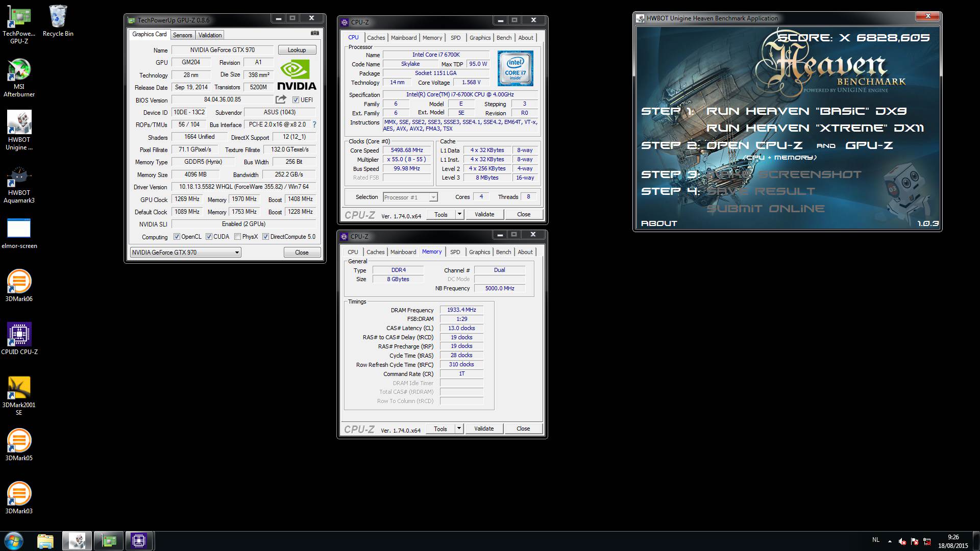
Task: Click Validate in the upper CPU-Z window
Action: [x=484, y=214]
